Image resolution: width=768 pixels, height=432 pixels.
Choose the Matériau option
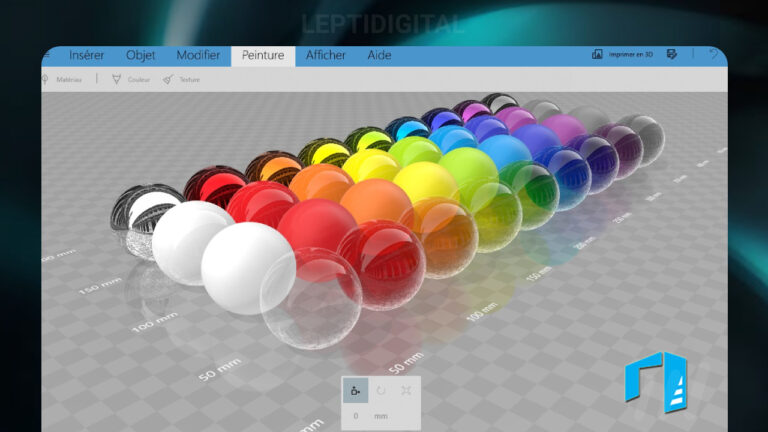(69, 79)
